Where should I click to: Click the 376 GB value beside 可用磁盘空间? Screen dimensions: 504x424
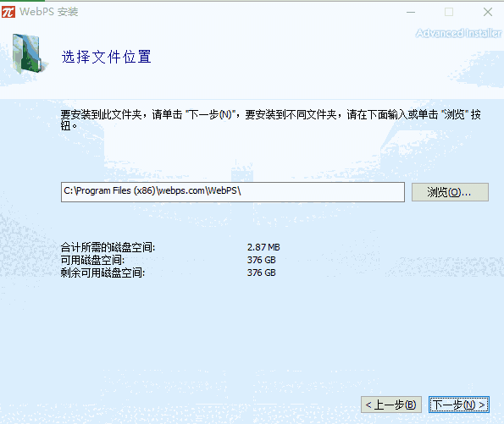coord(262,260)
